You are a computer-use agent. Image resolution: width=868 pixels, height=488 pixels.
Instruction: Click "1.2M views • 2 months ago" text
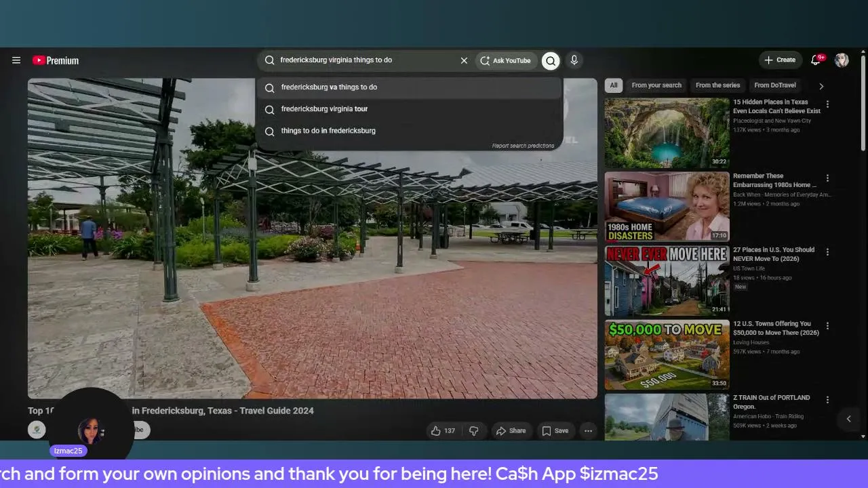pos(766,203)
